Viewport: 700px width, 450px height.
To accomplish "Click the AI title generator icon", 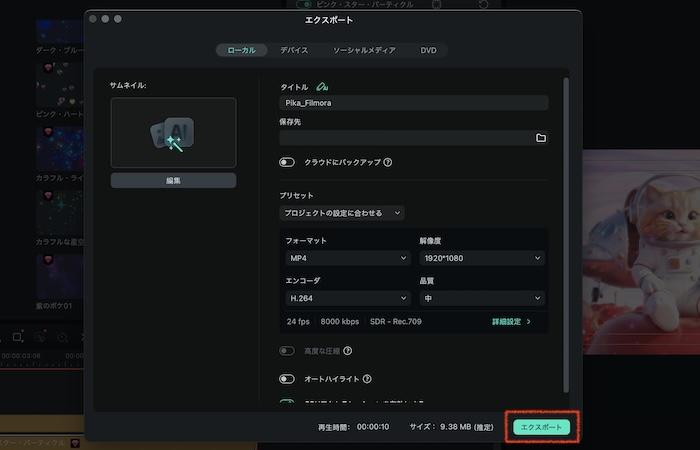I will point(323,86).
